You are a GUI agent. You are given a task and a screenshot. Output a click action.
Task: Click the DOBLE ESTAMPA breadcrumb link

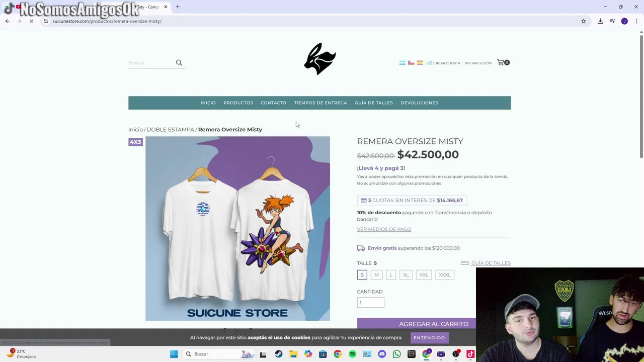point(170,130)
